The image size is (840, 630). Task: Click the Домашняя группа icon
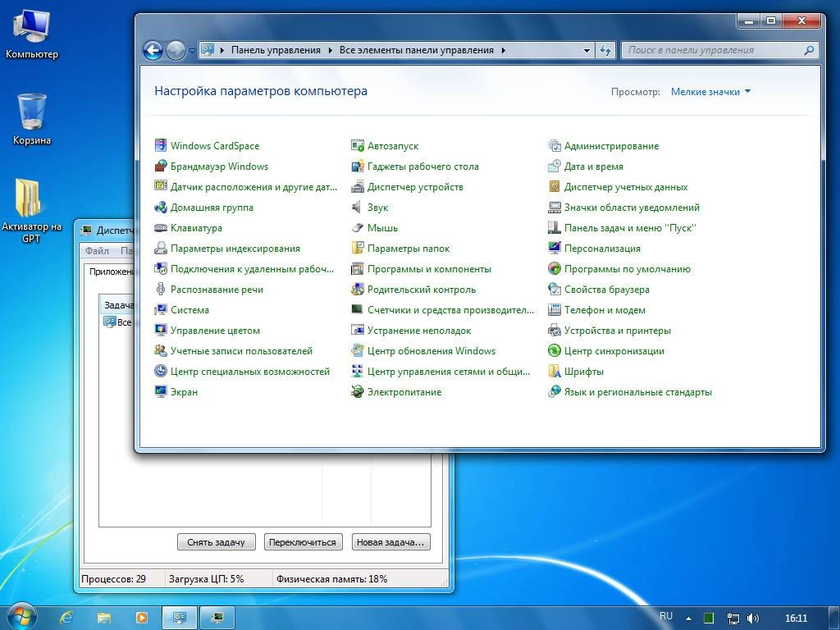click(x=160, y=207)
